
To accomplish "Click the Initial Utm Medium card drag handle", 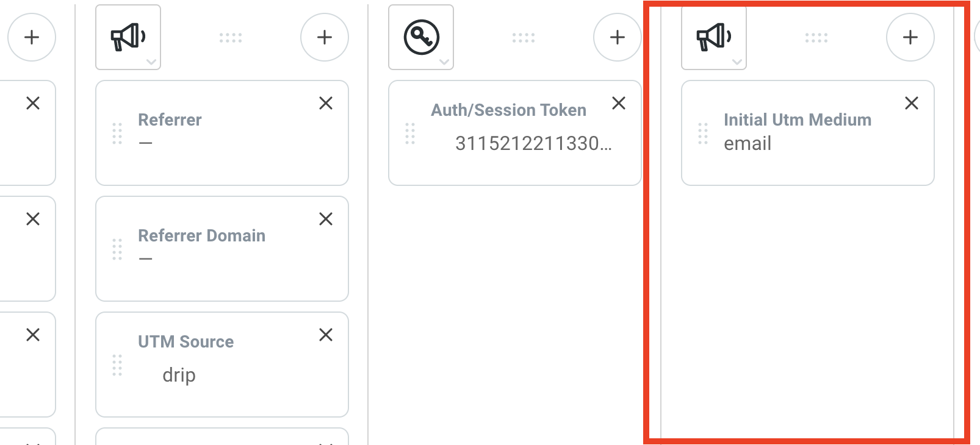I will point(703,133).
